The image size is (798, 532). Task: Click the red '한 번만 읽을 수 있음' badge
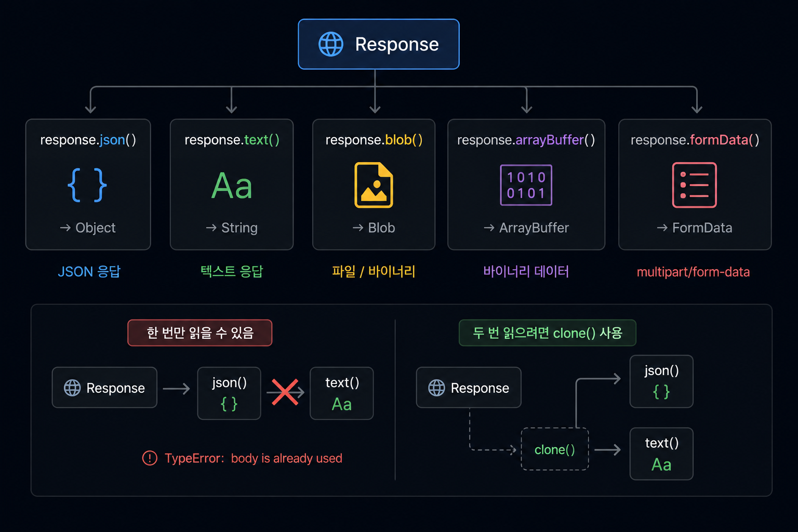pos(200,332)
